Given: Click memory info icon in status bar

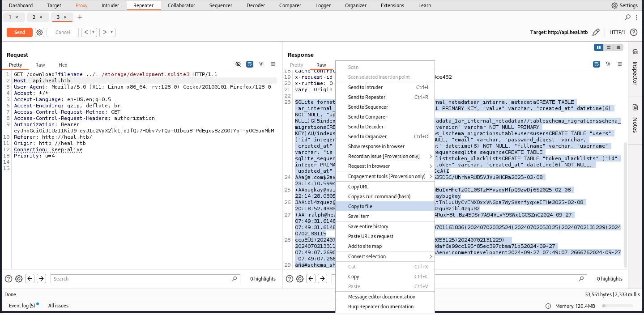Looking at the screenshot, I should pos(548,306).
